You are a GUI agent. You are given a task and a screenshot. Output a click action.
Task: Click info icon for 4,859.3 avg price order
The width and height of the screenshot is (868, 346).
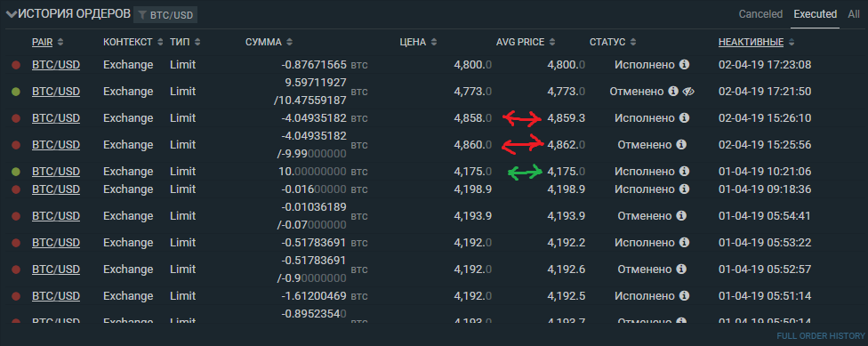click(684, 118)
